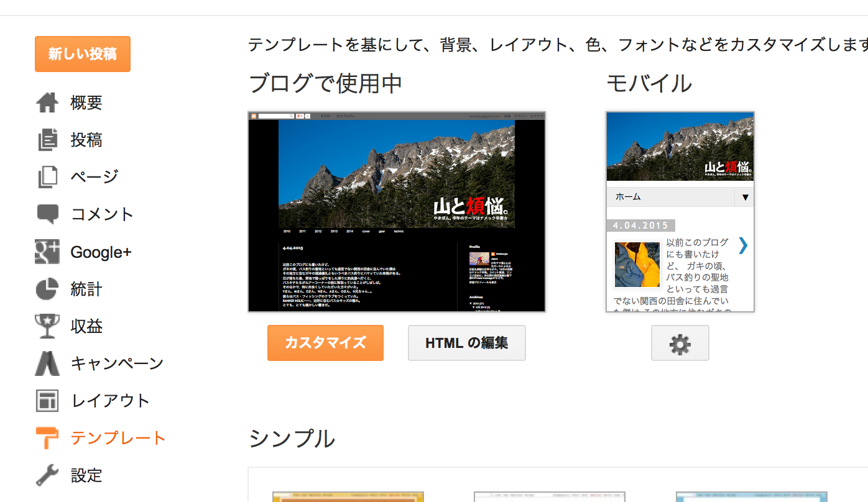
Task: Open コメント in the sidebar
Action: click(x=103, y=214)
